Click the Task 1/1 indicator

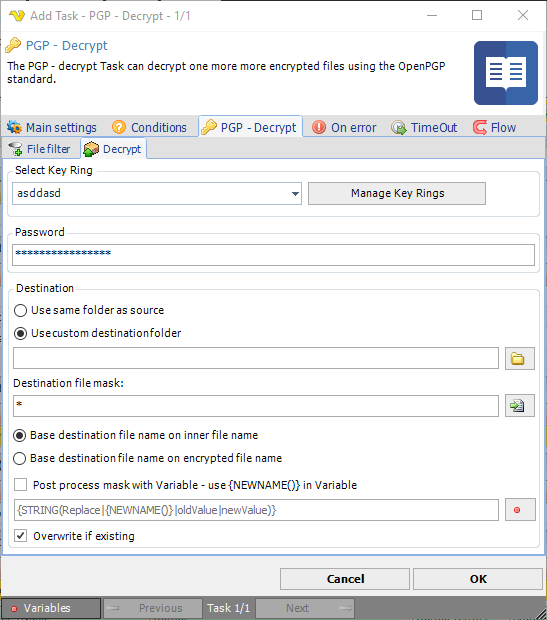coord(229,608)
